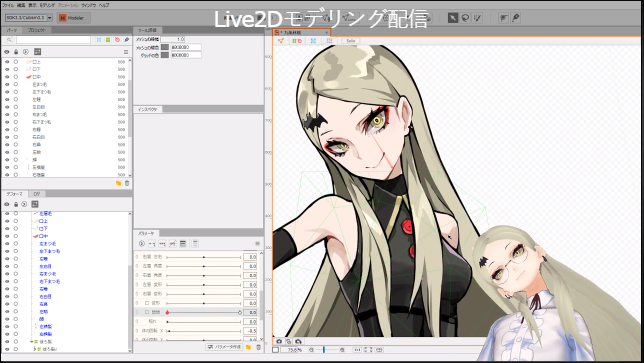Image resolution: width=644 pixels, height=363 pixels.
Task: Click the grid color swatch
Action: 165,55
